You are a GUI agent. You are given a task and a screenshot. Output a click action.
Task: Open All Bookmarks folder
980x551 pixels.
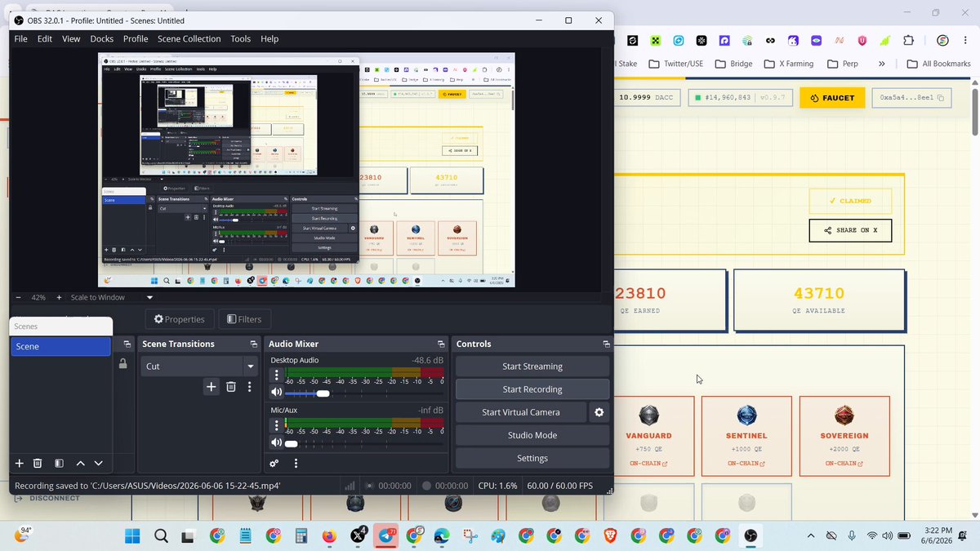click(938, 64)
